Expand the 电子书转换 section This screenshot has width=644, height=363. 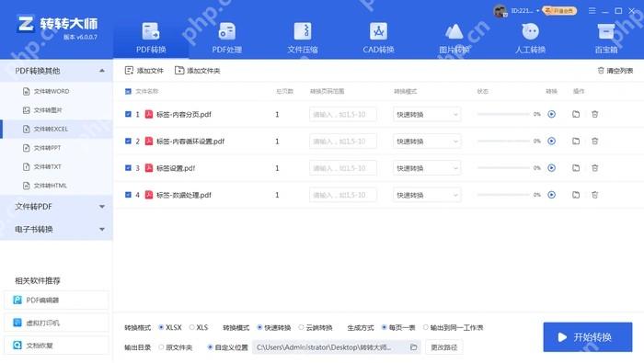[x=102, y=229]
